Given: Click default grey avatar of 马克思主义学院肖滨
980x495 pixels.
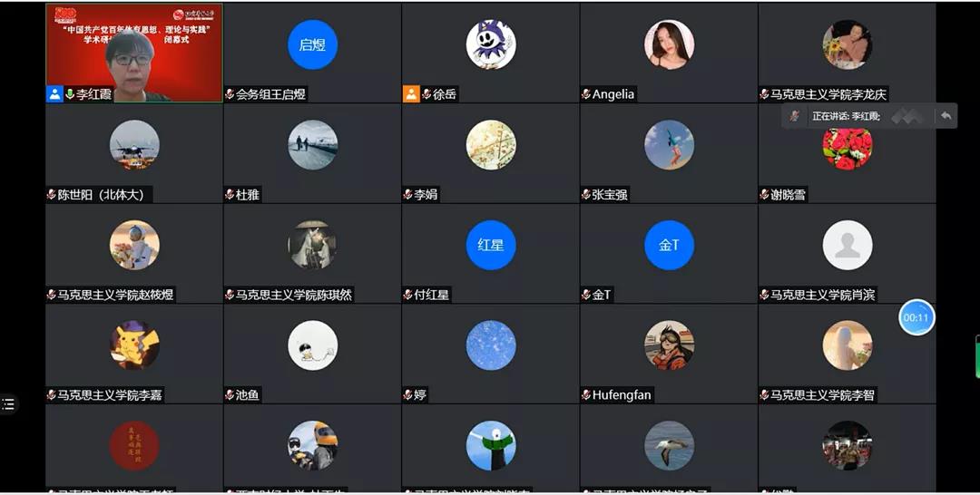Looking at the screenshot, I should 848,246.
